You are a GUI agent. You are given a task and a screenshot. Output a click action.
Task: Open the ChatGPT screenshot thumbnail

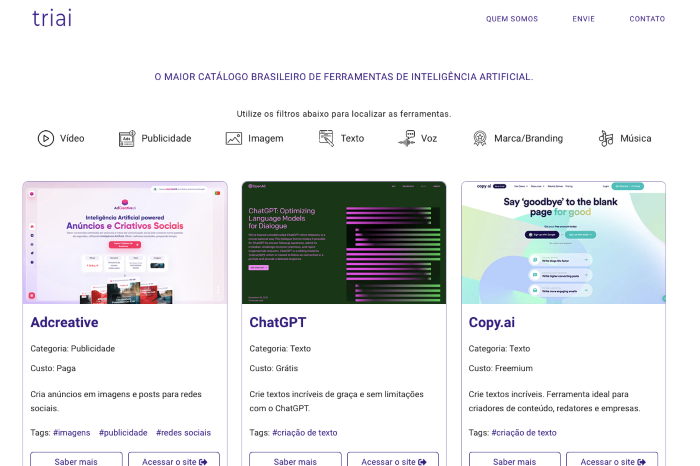(344, 242)
